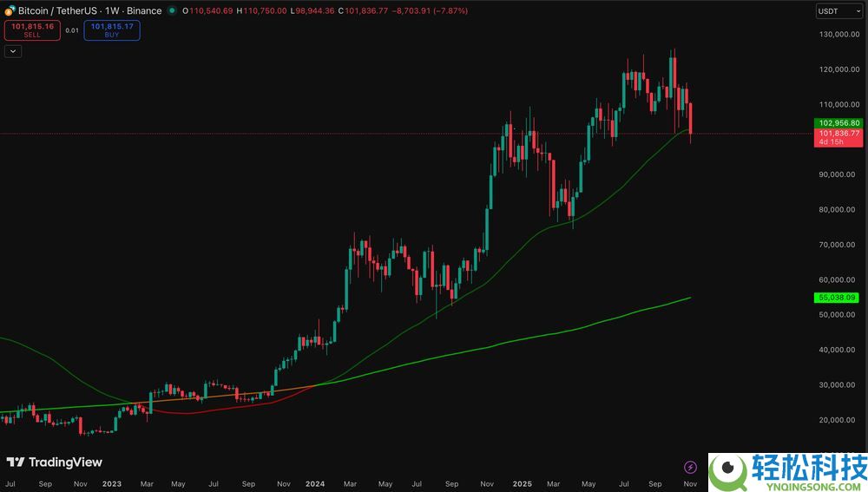Click the opening price value O110,540.69
Screen dimensions: 868x492
click(x=207, y=10)
